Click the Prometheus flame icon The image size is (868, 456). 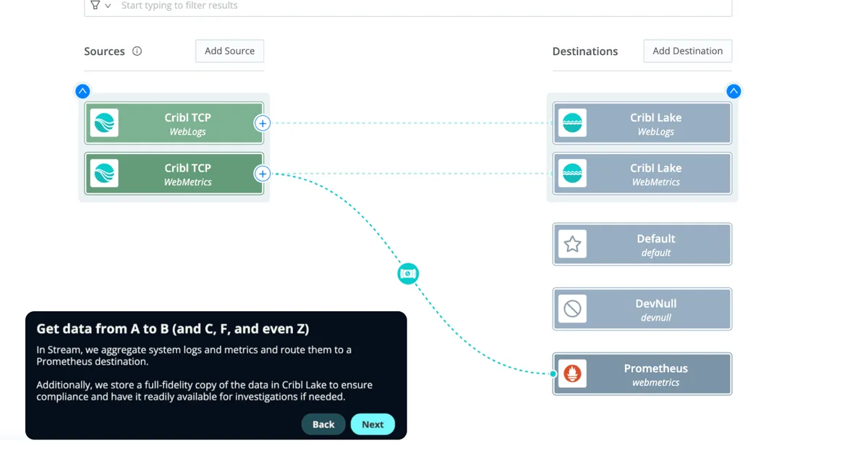(572, 374)
